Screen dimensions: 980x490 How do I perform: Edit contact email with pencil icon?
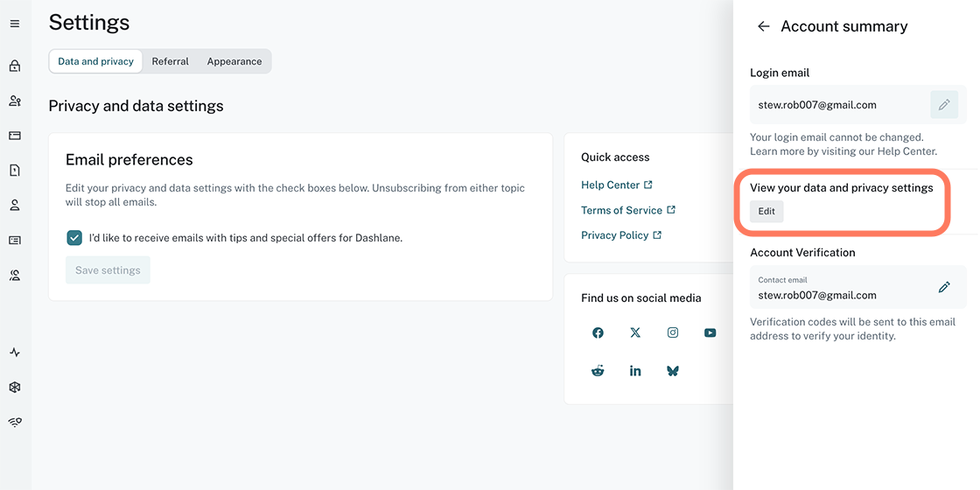(x=944, y=287)
